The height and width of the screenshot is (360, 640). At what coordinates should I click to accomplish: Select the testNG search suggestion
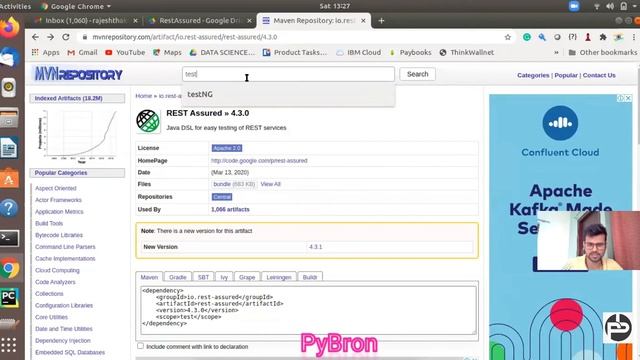[288, 94]
